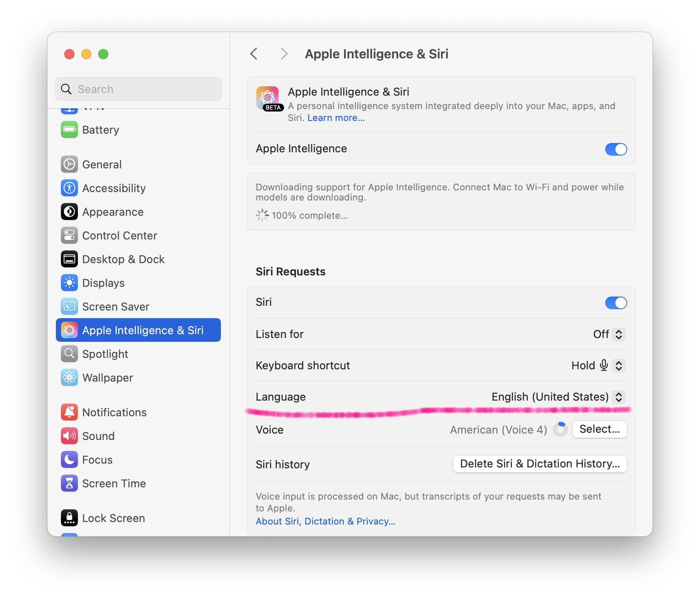Click the green zoom window button
This screenshot has height=599, width=700.
[103, 54]
